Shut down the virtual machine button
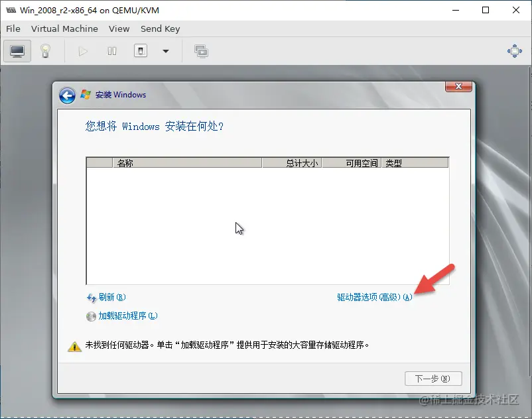Image resolution: width=532 pixels, height=419 pixels. 141,51
